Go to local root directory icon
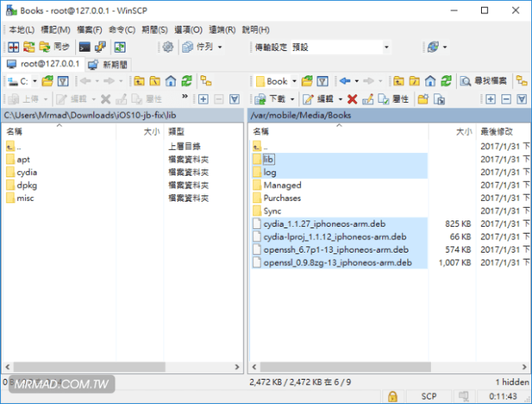 pos(155,82)
